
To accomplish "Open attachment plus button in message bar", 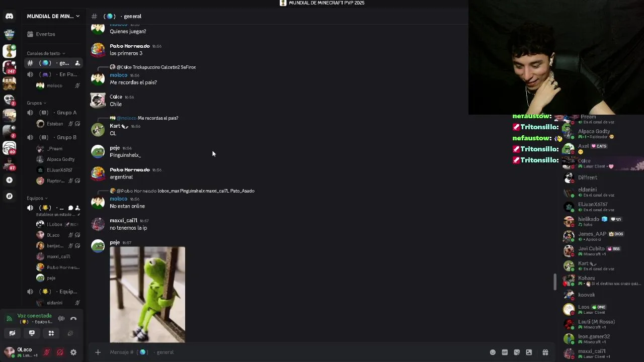I will tap(98, 352).
